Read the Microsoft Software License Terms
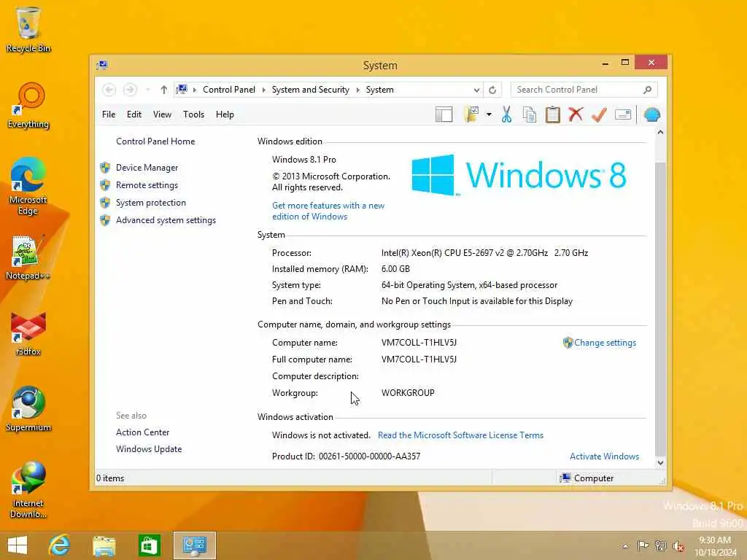The width and height of the screenshot is (747, 560). click(x=460, y=435)
